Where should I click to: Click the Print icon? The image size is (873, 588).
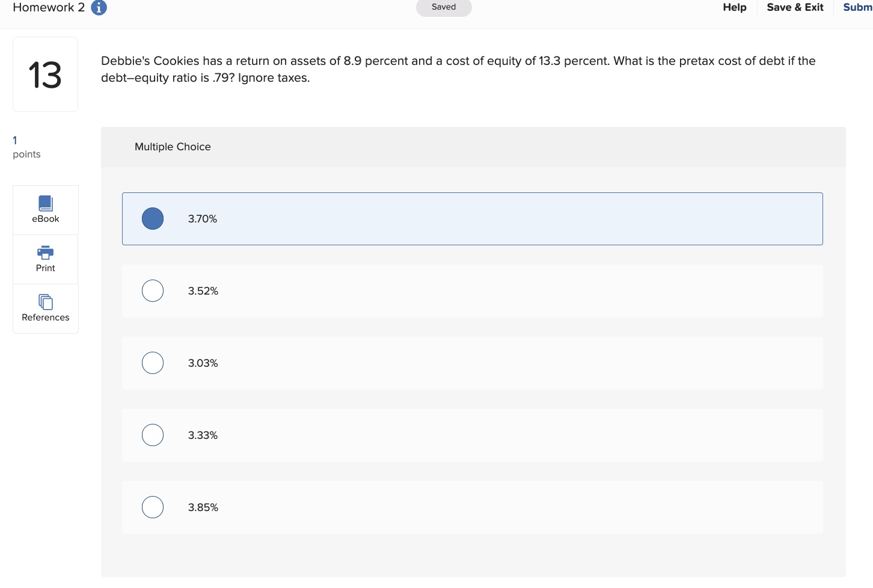[x=46, y=253]
